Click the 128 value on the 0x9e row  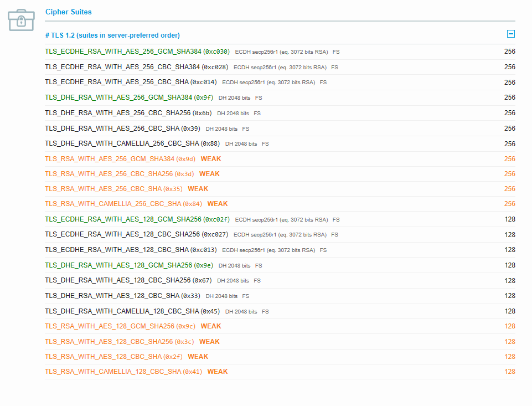click(510, 265)
